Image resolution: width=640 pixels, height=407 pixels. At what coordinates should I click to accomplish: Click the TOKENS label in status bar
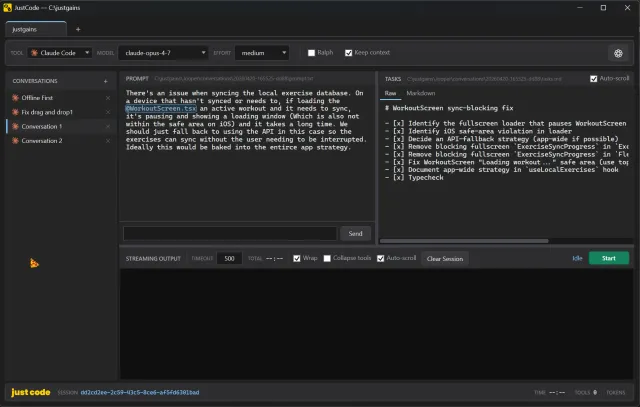(616, 393)
